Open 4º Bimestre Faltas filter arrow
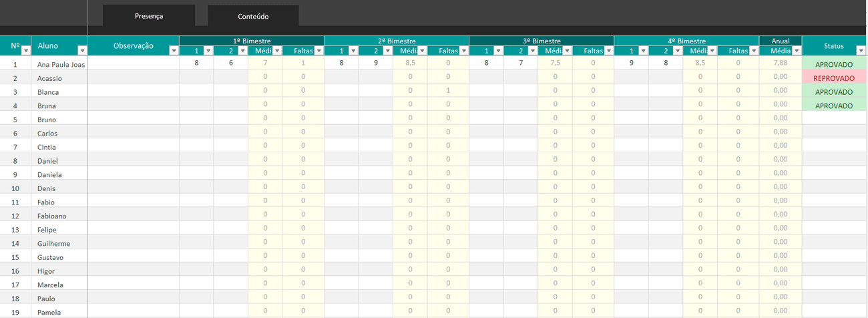This screenshot has height=318, width=868. (x=753, y=51)
